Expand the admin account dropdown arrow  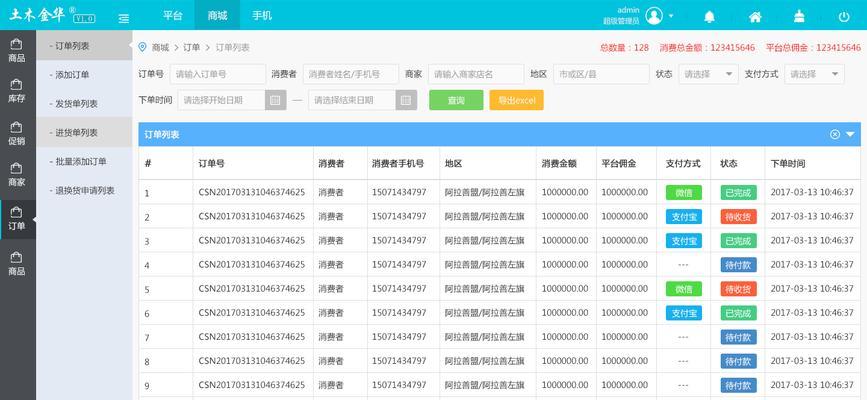pyautogui.click(x=671, y=15)
